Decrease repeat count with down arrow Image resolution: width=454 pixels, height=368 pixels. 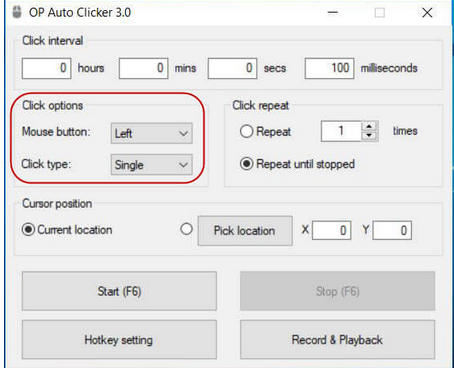point(369,135)
